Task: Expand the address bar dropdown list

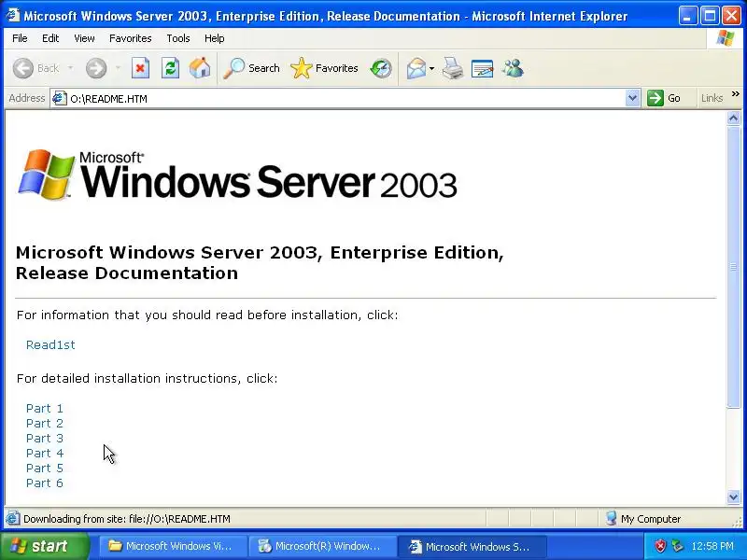Action: (632, 98)
